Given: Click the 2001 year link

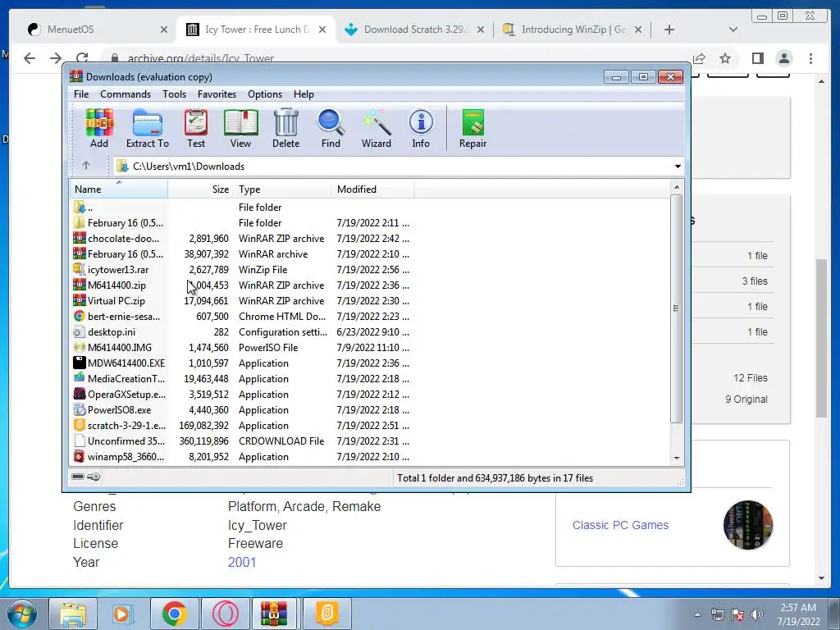Looking at the screenshot, I should point(242,562).
